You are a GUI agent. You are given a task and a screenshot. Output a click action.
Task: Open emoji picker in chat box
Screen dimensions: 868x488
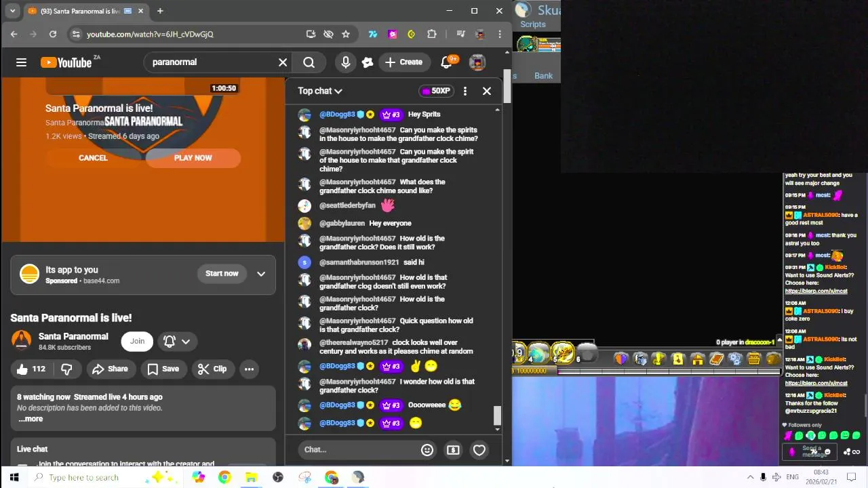pyautogui.click(x=427, y=449)
